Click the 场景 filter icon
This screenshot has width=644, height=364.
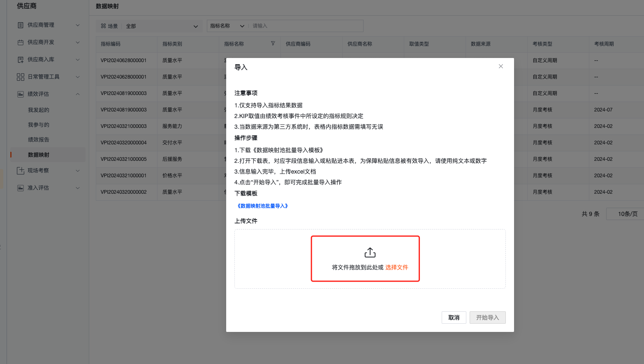103,26
